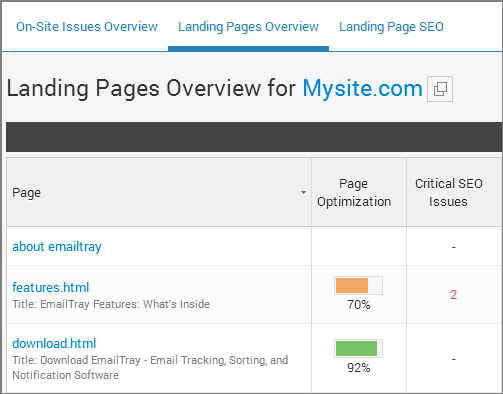Image resolution: width=503 pixels, height=394 pixels.
Task: Open the about emailtray page link
Action: [x=57, y=247]
